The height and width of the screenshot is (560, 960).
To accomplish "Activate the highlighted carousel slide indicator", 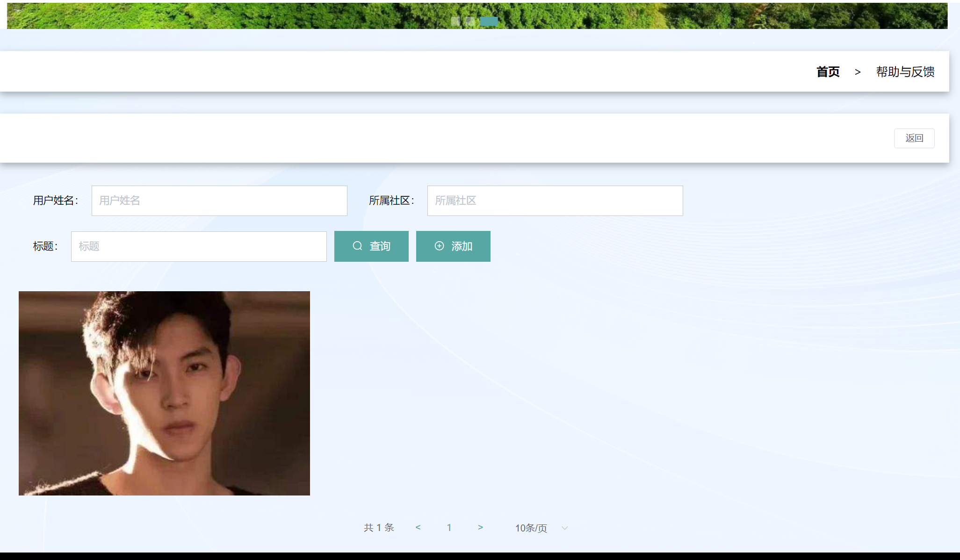I will [x=489, y=21].
